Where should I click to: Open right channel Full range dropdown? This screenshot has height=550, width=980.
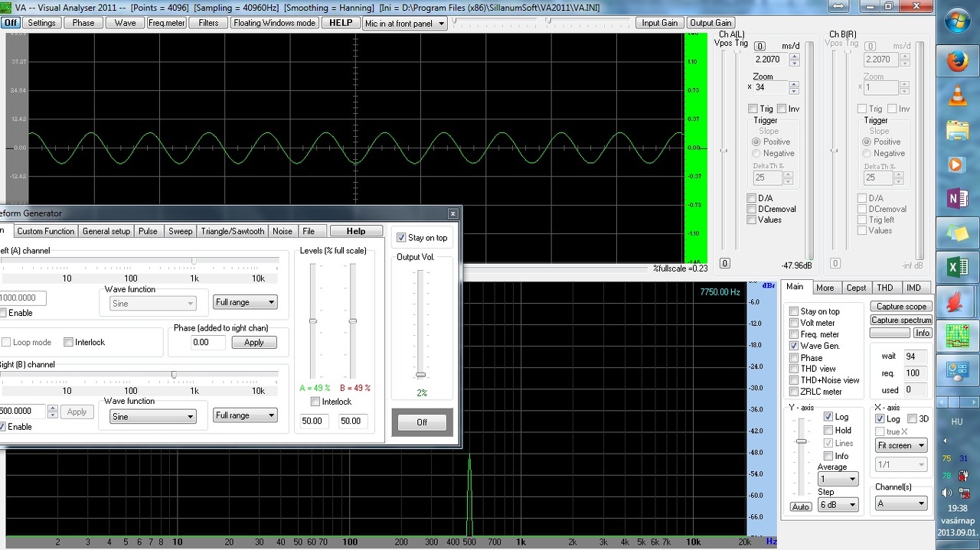pos(245,415)
